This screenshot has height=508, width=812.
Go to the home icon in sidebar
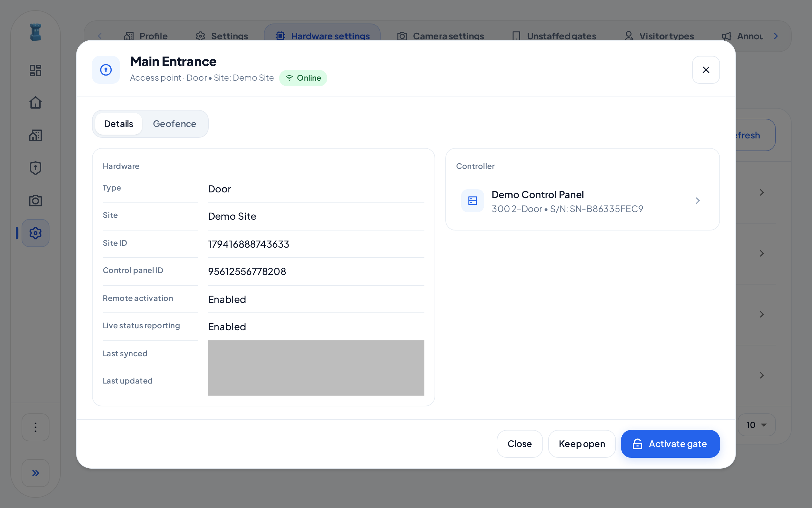(36, 103)
